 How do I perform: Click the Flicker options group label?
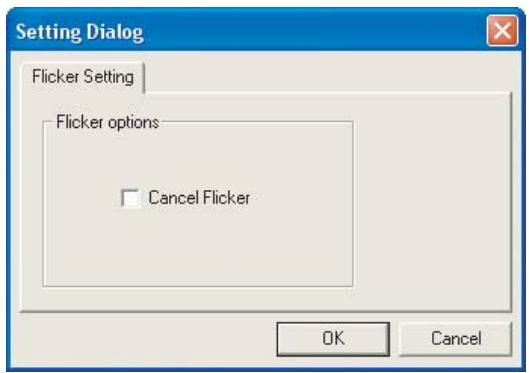click(107, 122)
